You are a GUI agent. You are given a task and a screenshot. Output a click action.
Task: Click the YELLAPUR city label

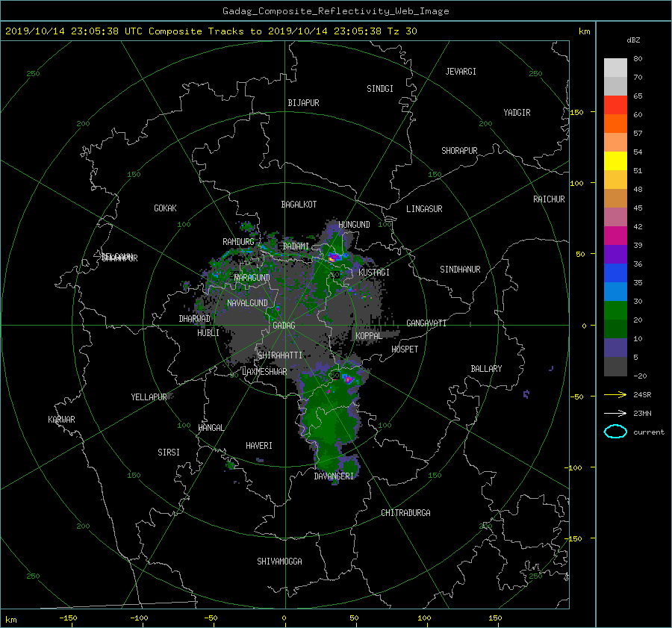pyautogui.click(x=149, y=397)
